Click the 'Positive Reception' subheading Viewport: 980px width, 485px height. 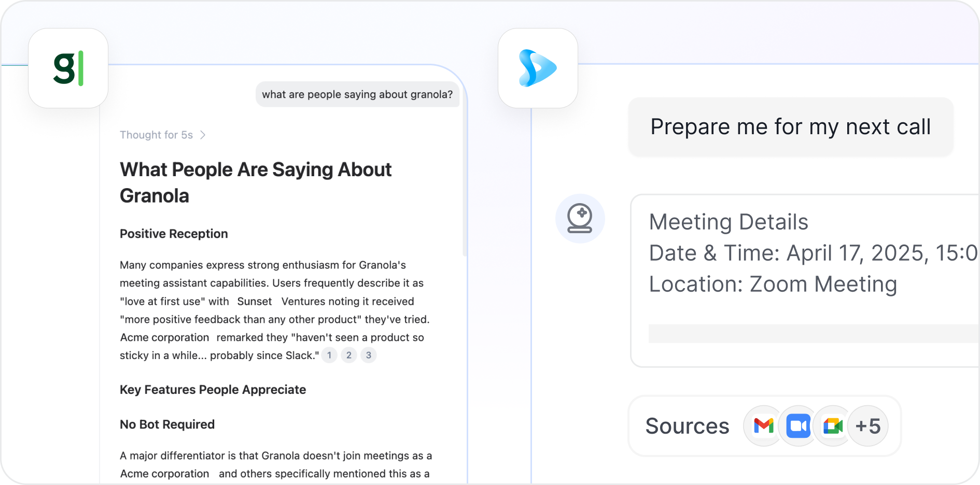pos(174,234)
